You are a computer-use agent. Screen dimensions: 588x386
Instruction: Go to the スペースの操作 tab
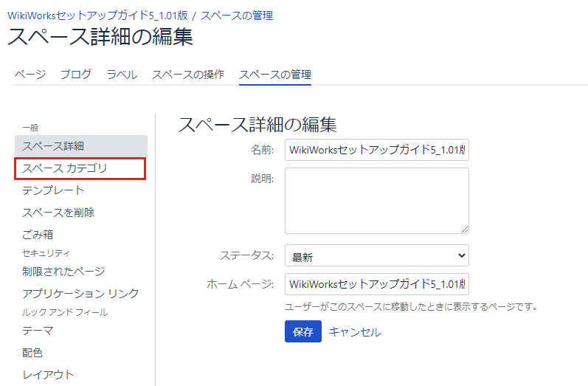point(188,74)
